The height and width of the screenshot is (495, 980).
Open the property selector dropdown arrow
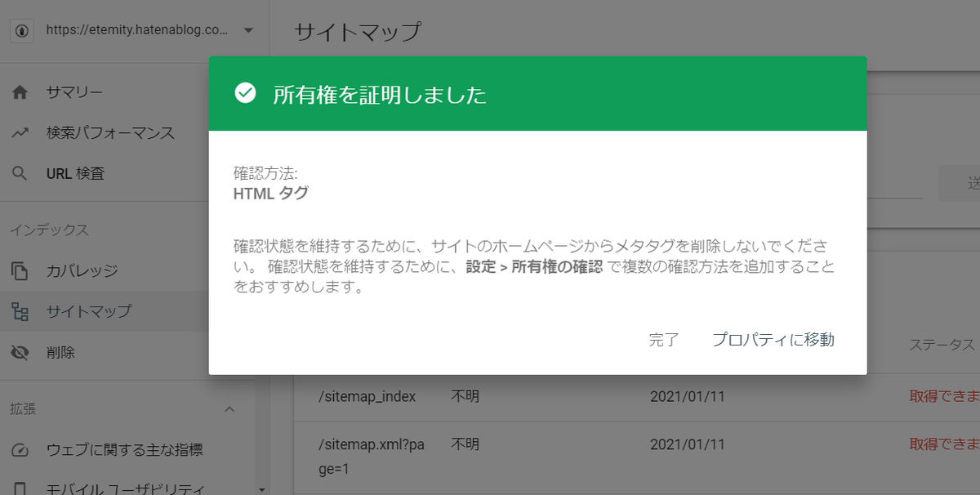click(248, 30)
